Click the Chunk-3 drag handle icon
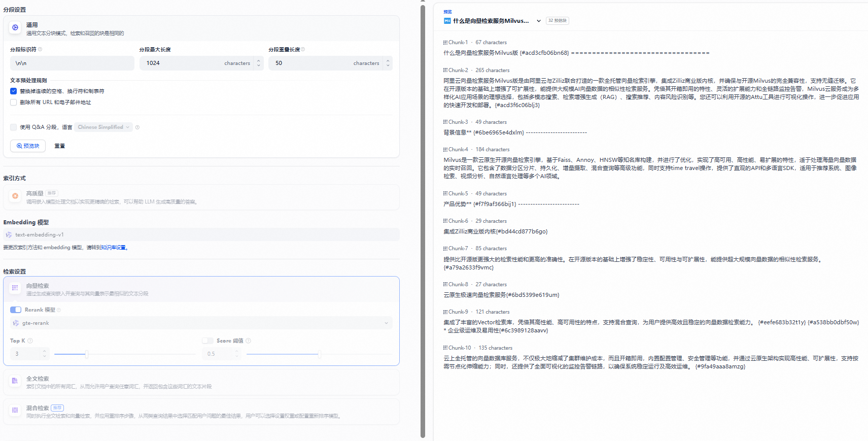 [445, 122]
